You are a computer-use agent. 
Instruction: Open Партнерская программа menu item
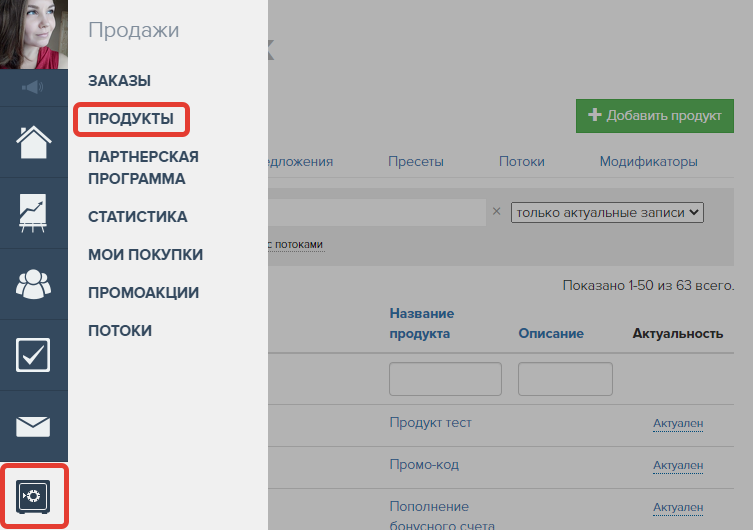click(x=143, y=168)
